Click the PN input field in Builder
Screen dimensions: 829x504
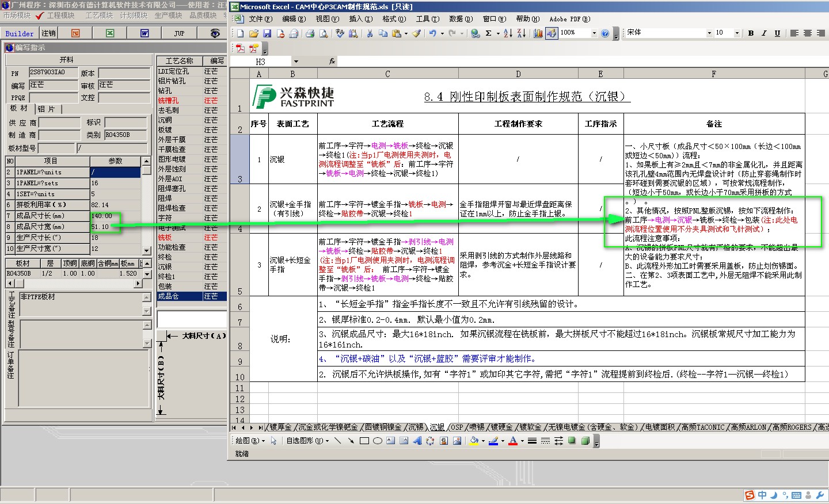(53, 72)
